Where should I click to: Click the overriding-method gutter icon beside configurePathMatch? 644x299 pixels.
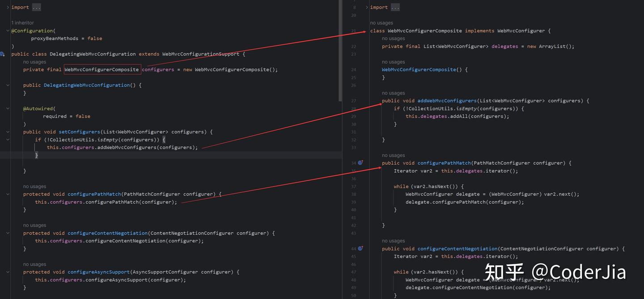pyautogui.click(x=360, y=163)
